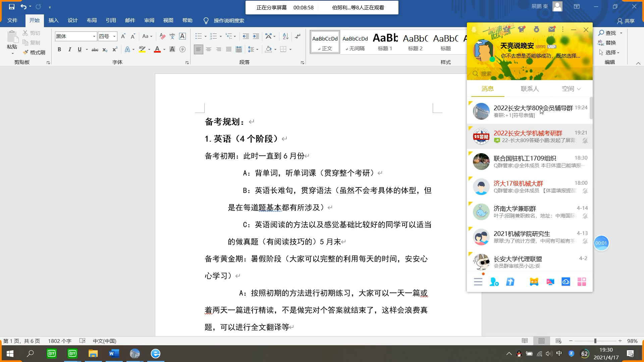Increase font size with grow icon

(123, 36)
